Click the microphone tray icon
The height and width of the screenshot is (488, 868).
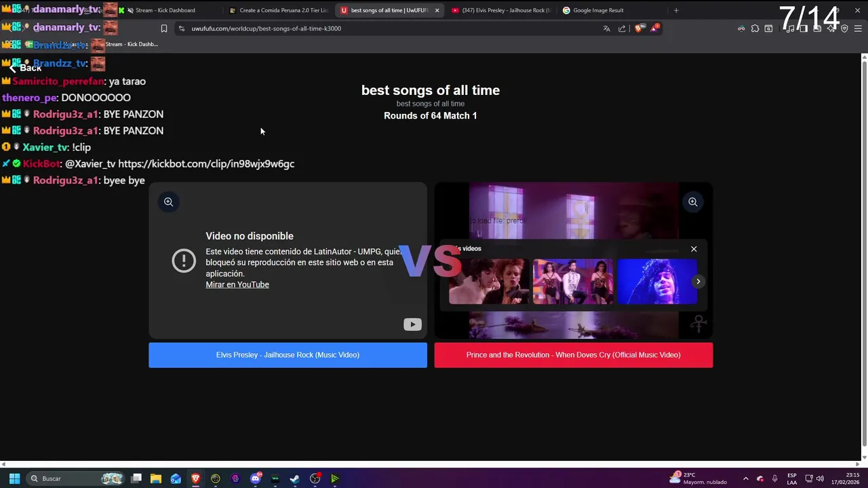pos(774,479)
